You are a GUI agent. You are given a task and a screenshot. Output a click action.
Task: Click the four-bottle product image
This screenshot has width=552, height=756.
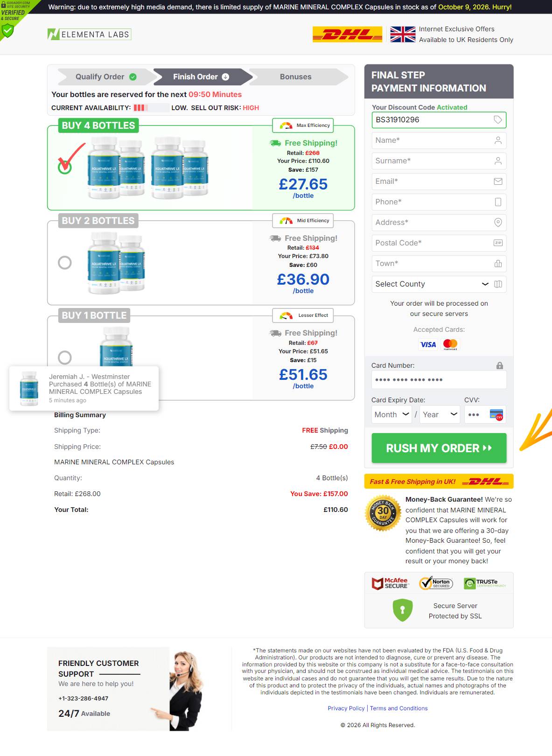pos(148,168)
